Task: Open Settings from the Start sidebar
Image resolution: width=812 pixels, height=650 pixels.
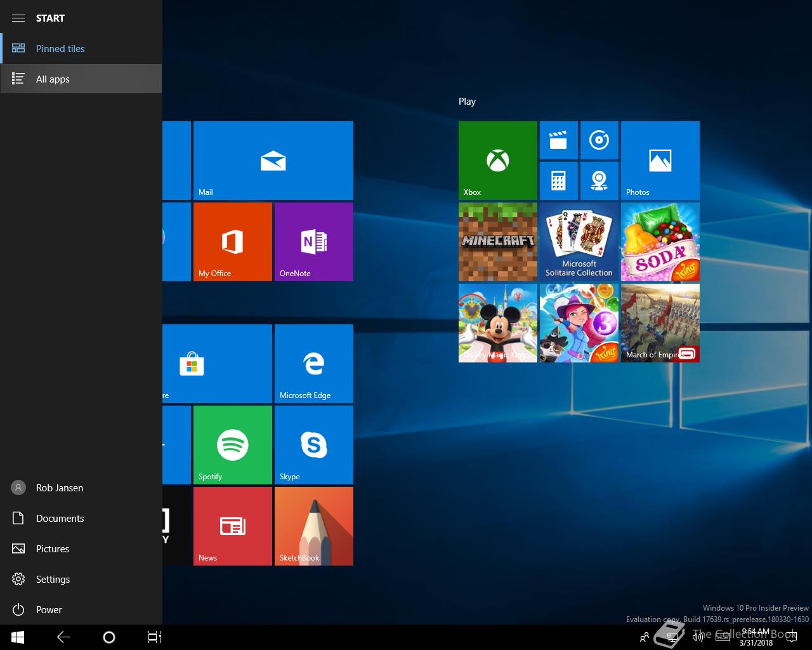Action: coord(81,579)
